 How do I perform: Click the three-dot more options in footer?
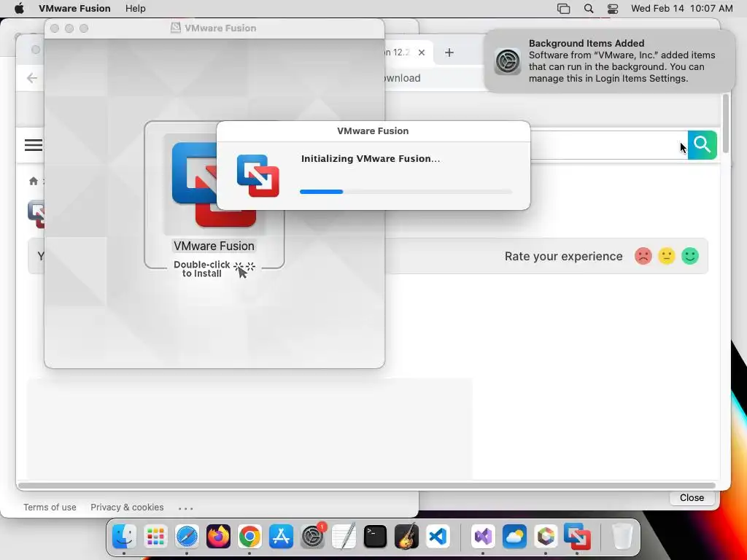[186, 508]
